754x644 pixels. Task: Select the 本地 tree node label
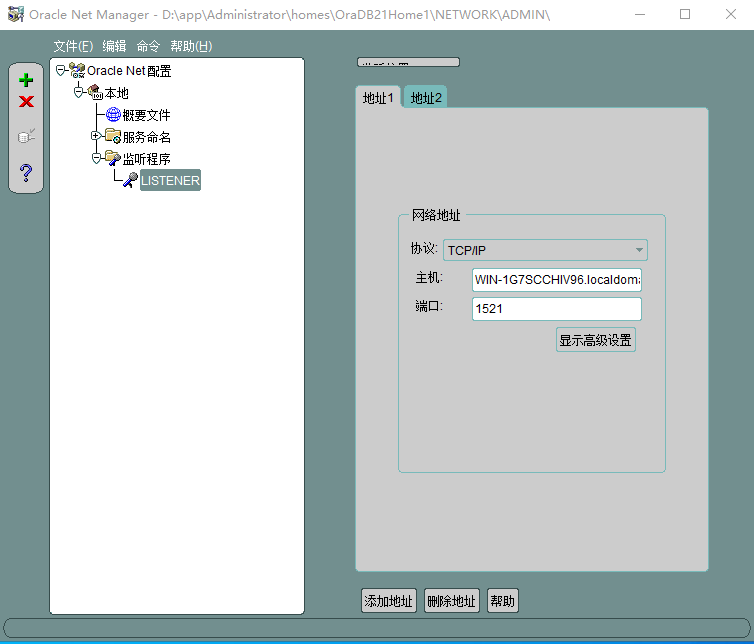click(x=116, y=93)
